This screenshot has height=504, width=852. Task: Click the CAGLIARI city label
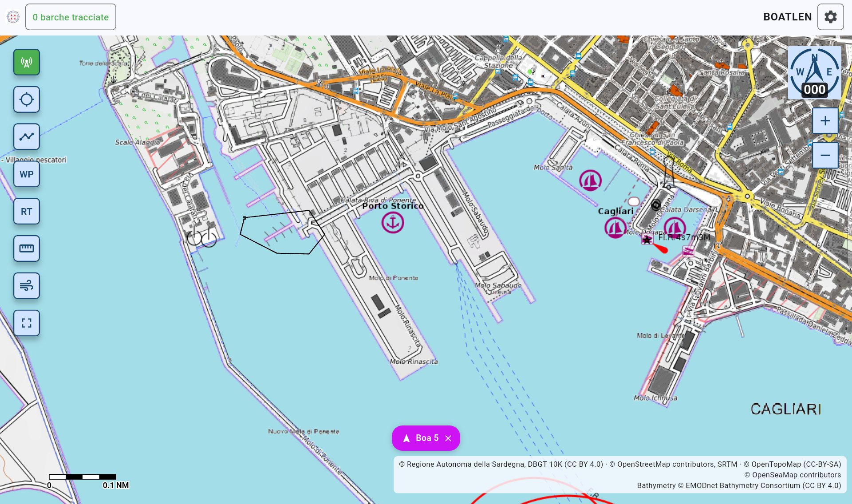(785, 409)
